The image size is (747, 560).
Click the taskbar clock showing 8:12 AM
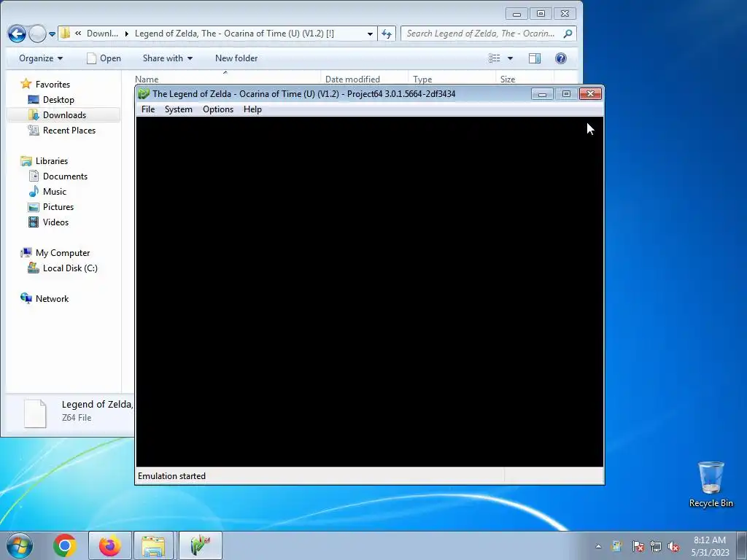tap(710, 546)
